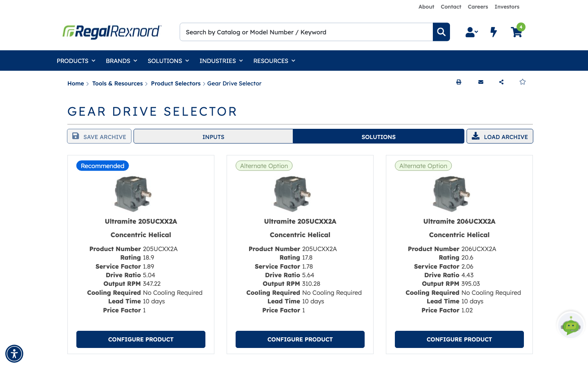Click the print page icon
588x368 pixels.
coord(459,82)
